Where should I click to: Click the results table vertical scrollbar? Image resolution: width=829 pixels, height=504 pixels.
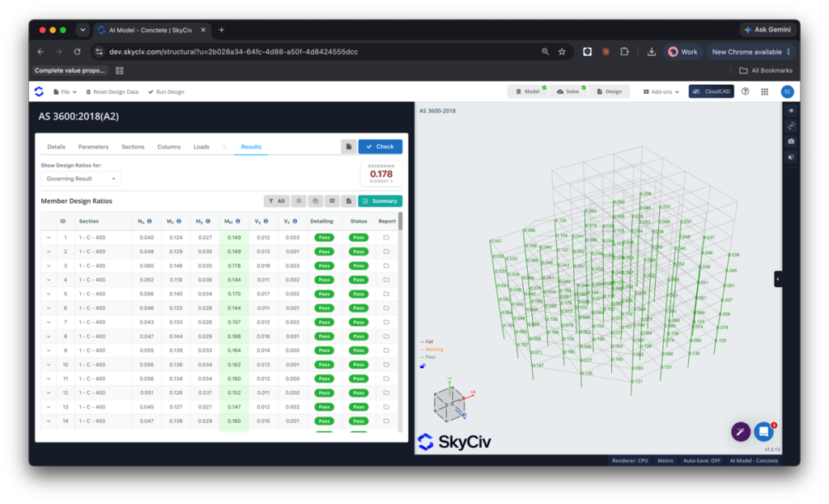[400, 221]
